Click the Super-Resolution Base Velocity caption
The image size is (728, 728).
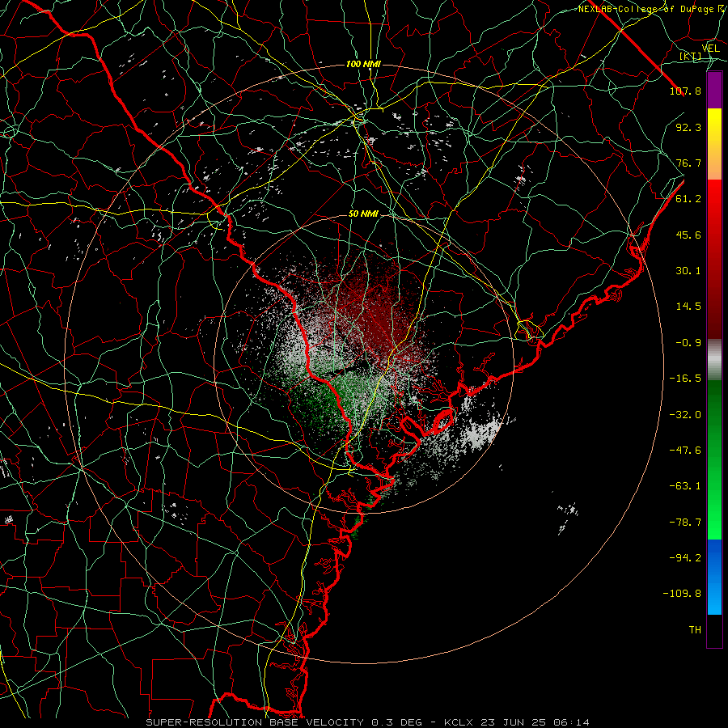pos(367,722)
